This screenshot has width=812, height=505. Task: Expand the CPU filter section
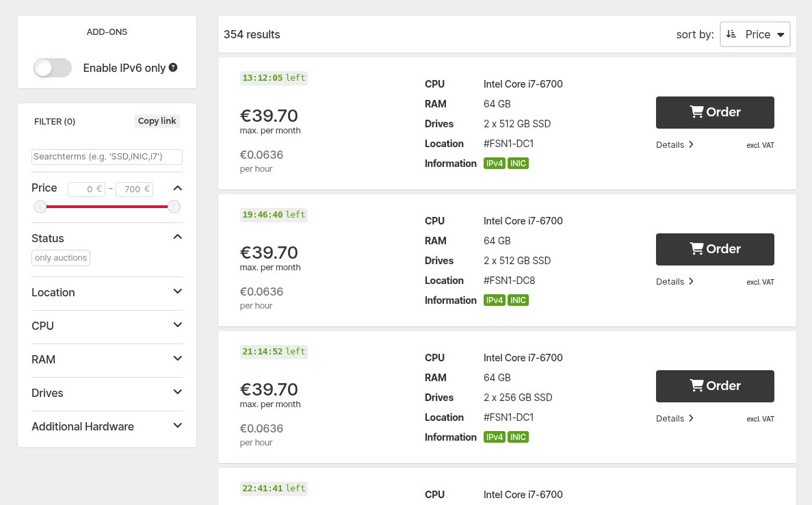click(x=107, y=326)
